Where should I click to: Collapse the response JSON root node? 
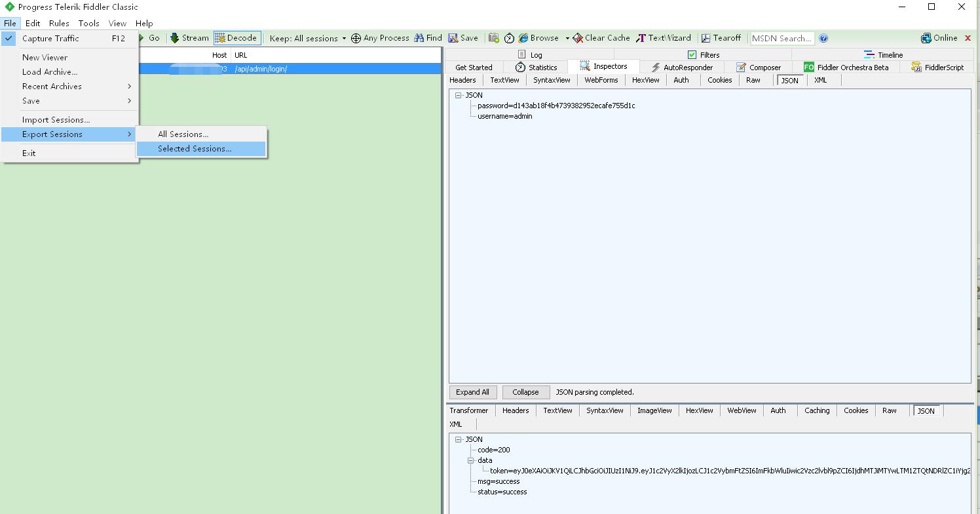pos(458,439)
